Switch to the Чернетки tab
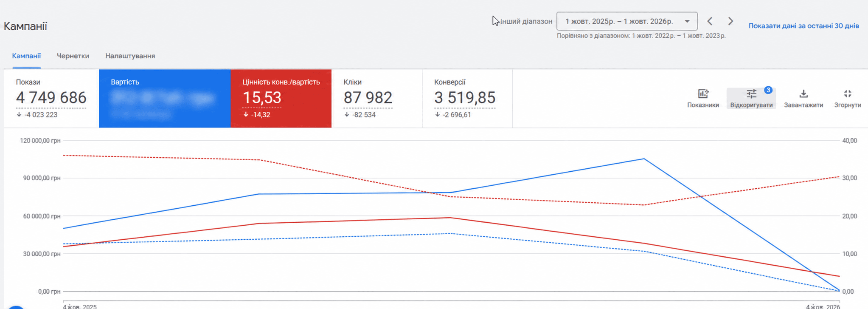Image resolution: width=868 pixels, height=309 pixels. pos(73,56)
